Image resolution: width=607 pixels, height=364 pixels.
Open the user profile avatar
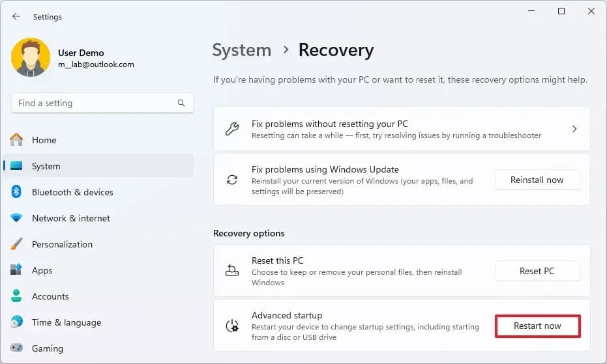31,57
